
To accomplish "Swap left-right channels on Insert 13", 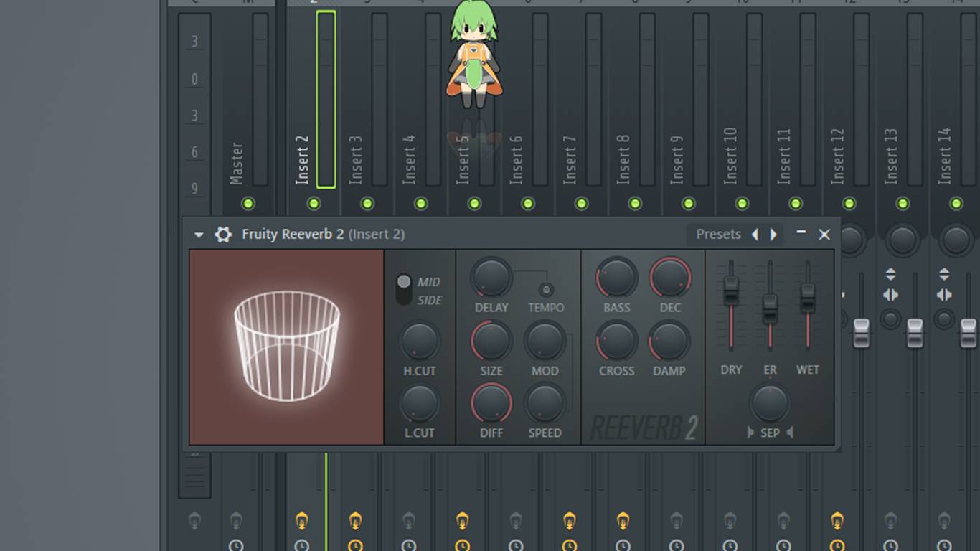I will (890, 295).
